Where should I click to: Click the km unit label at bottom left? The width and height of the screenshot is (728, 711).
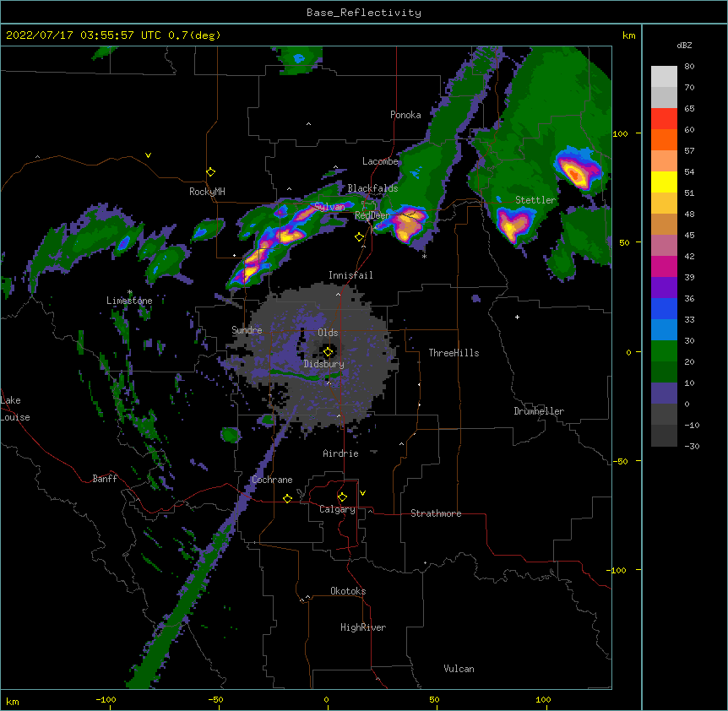pos(13,701)
